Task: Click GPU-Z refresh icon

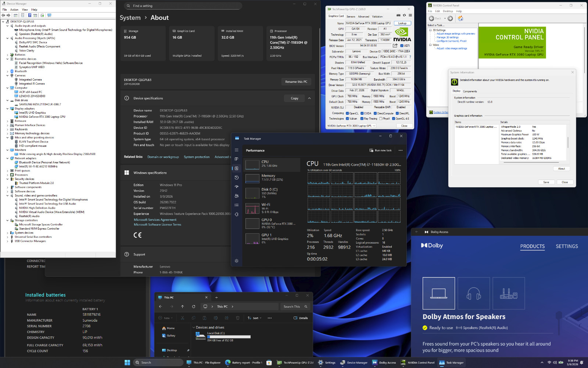Action: click(404, 15)
